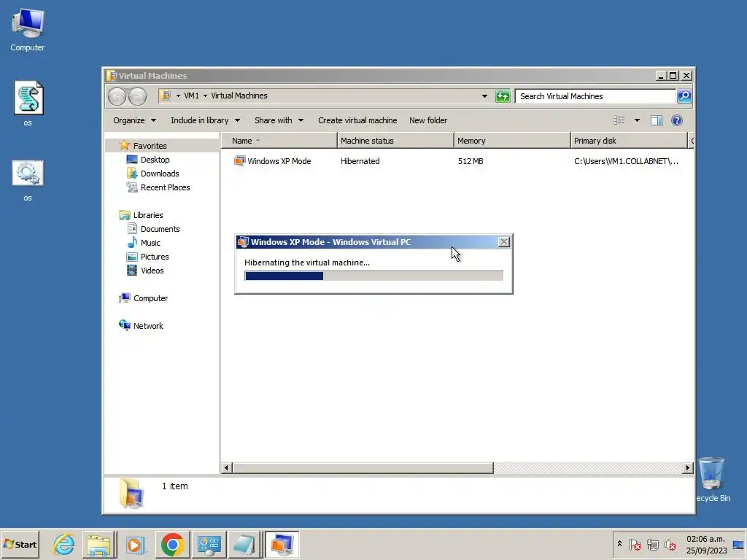747x560 pixels.
Task: Change the view layout icon
Action: pyautogui.click(x=619, y=120)
